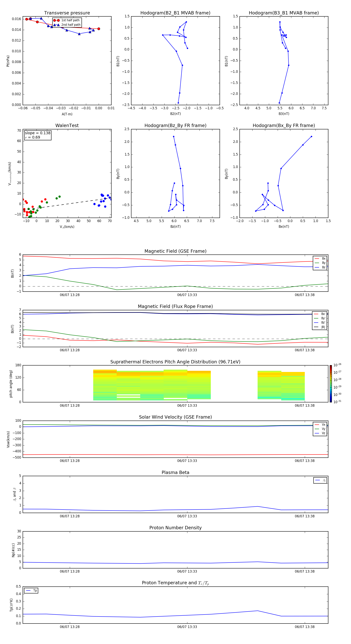Click 'pitch angle (deg)' axis label
This screenshot has height=644, width=351.
point(11,384)
